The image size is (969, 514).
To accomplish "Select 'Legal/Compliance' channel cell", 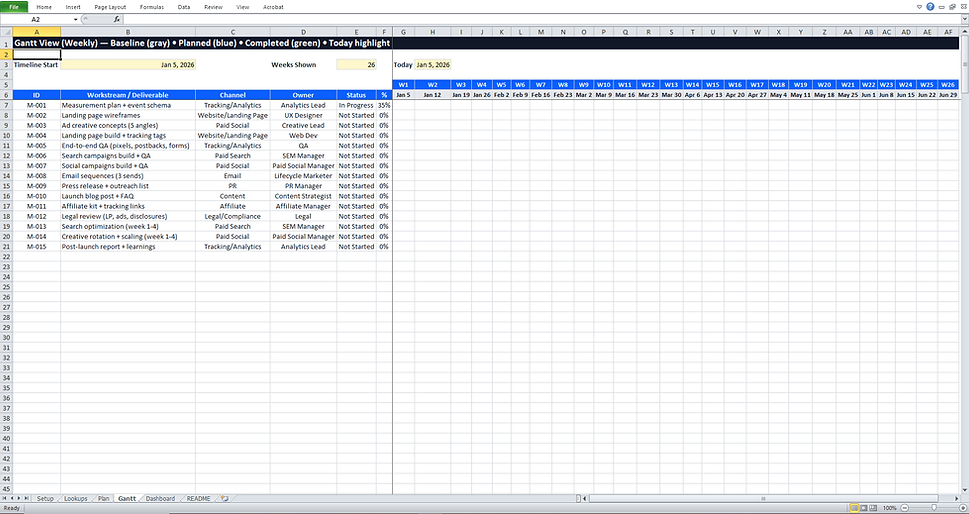I will 232,216.
